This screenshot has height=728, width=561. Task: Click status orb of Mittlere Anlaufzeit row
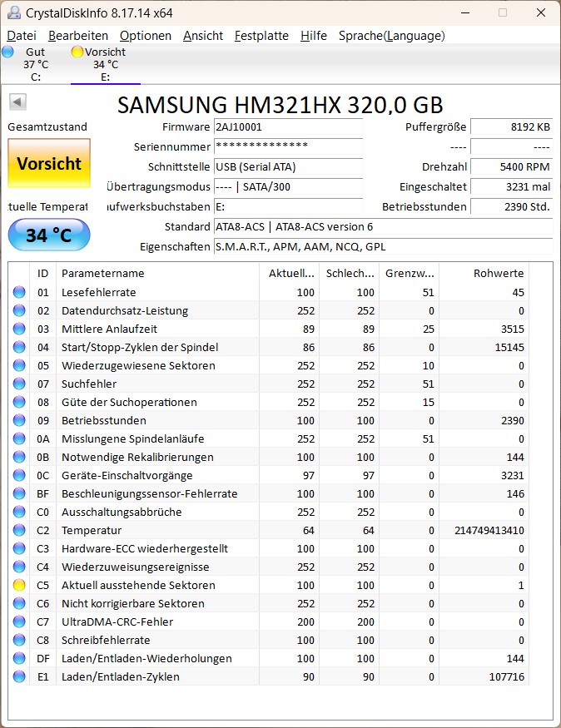[19, 329]
